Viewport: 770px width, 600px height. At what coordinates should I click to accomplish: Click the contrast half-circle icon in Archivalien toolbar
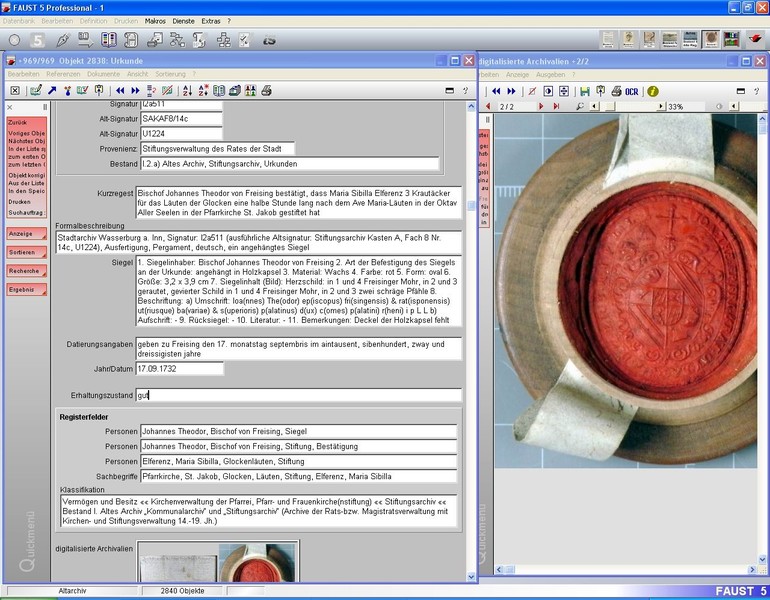[548, 91]
